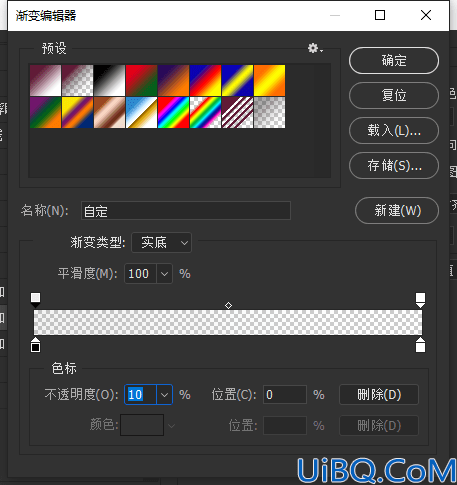Image resolution: width=457 pixels, height=485 pixels.
Task: Choose the neutral density transparent gradient preset
Action: click(x=269, y=112)
